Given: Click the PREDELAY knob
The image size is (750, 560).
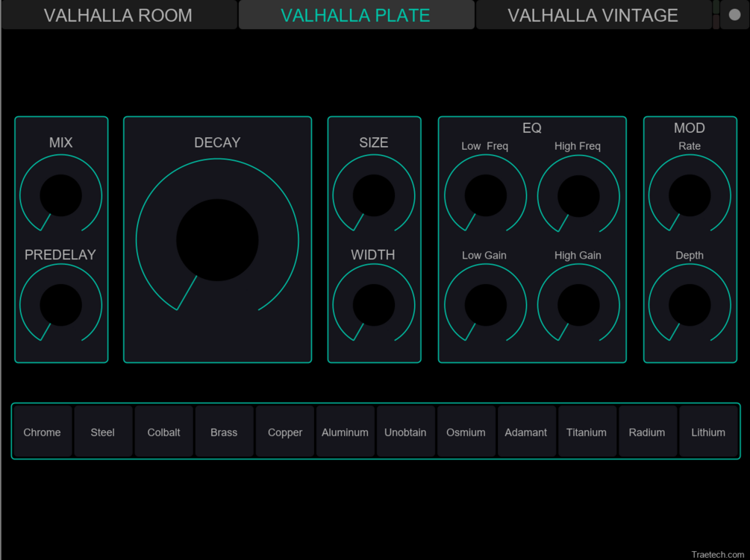Looking at the screenshot, I should [60, 305].
